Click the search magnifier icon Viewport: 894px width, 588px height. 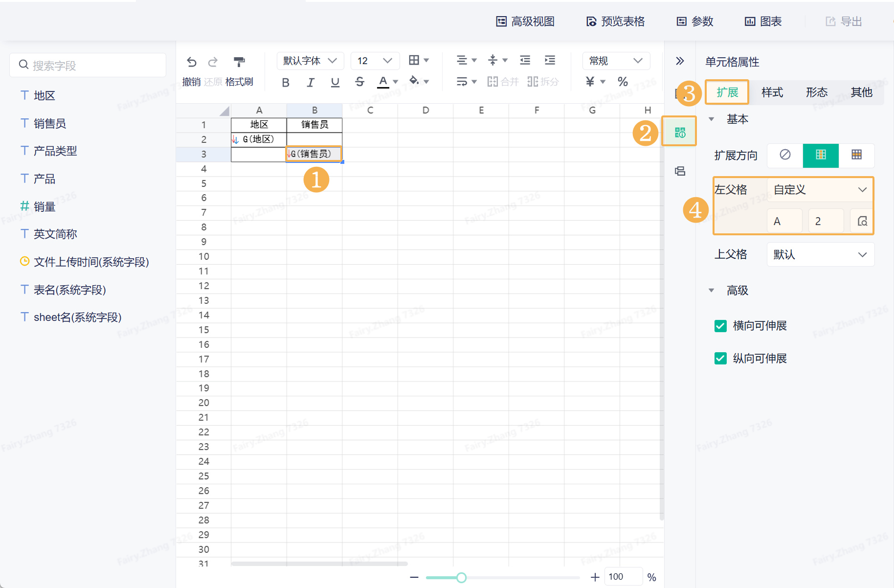[x=23, y=65]
